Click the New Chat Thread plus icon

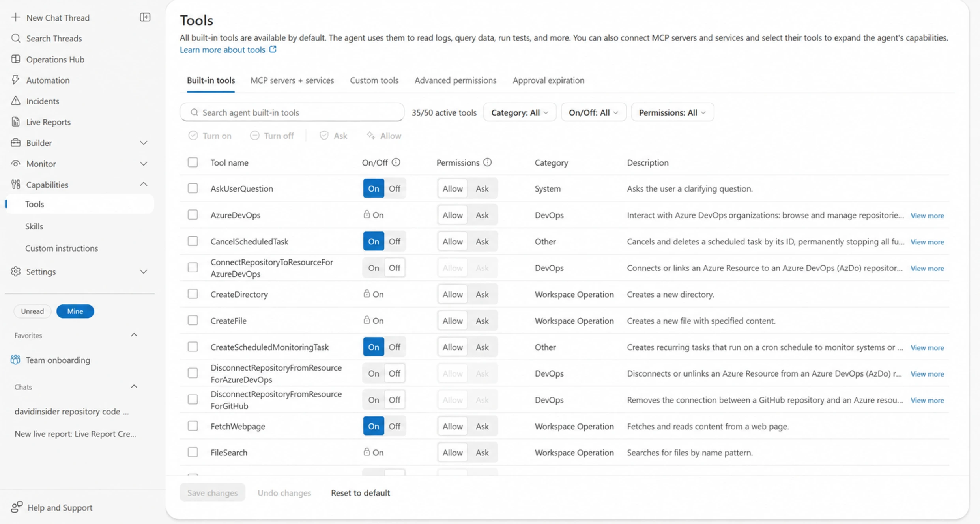tap(15, 17)
